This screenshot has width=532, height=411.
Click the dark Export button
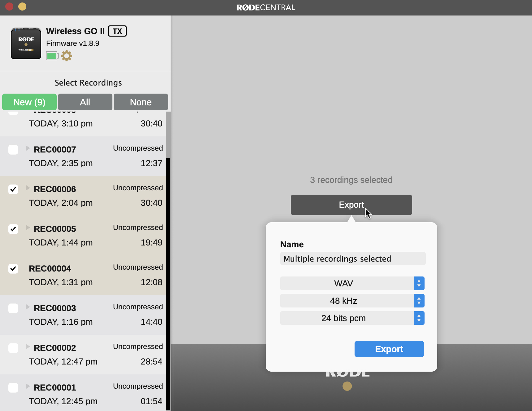[x=351, y=205]
